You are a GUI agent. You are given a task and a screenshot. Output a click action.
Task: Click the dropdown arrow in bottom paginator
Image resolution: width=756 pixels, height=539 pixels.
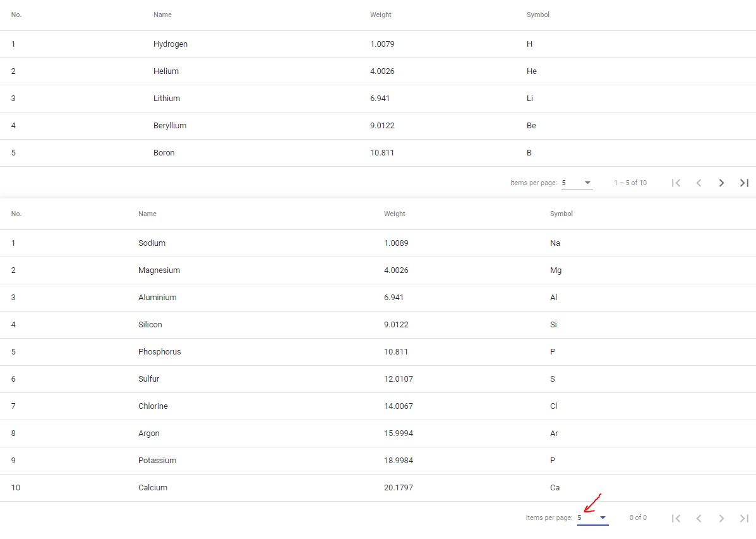coord(603,518)
